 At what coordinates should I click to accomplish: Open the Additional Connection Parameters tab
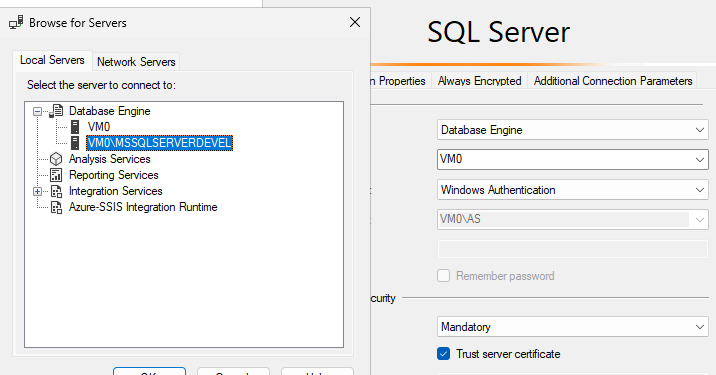point(613,81)
